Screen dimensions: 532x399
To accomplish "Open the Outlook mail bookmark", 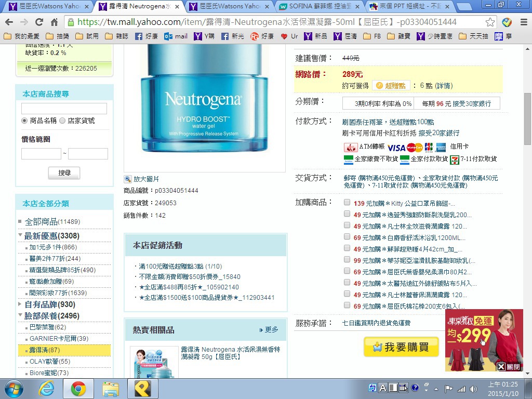I will (176, 36).
